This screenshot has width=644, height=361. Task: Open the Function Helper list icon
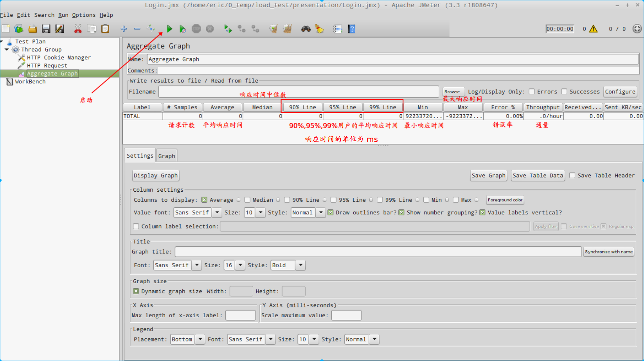(338, 29)
